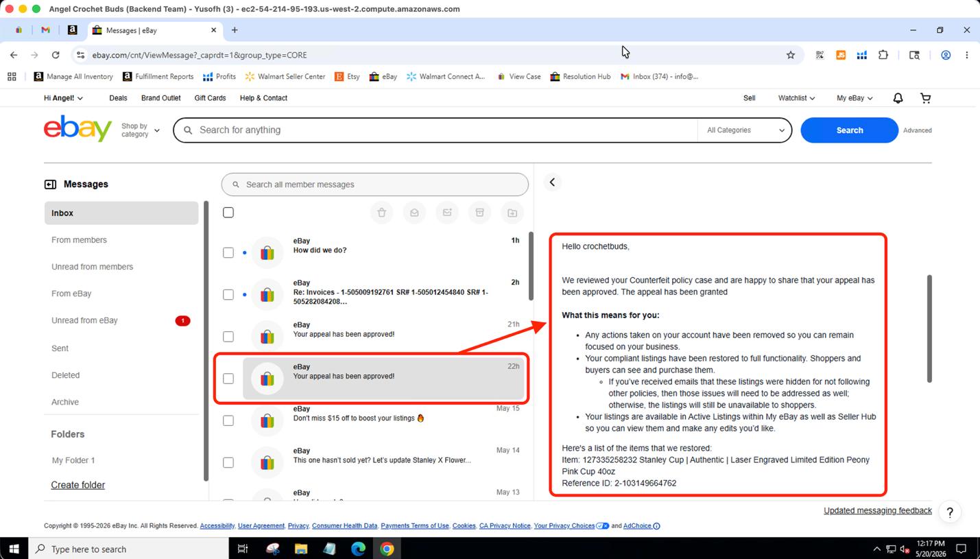Image resolution: width=980 pixels, height=559 pixels.
Task: Open the shopping cart icon
Action: (926, 98)
